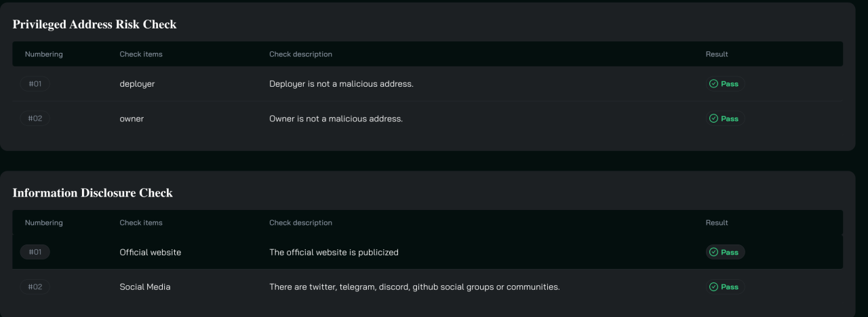Click the Official website Pass check icon
The image size is (868, 317).
[x=713, y=252]
